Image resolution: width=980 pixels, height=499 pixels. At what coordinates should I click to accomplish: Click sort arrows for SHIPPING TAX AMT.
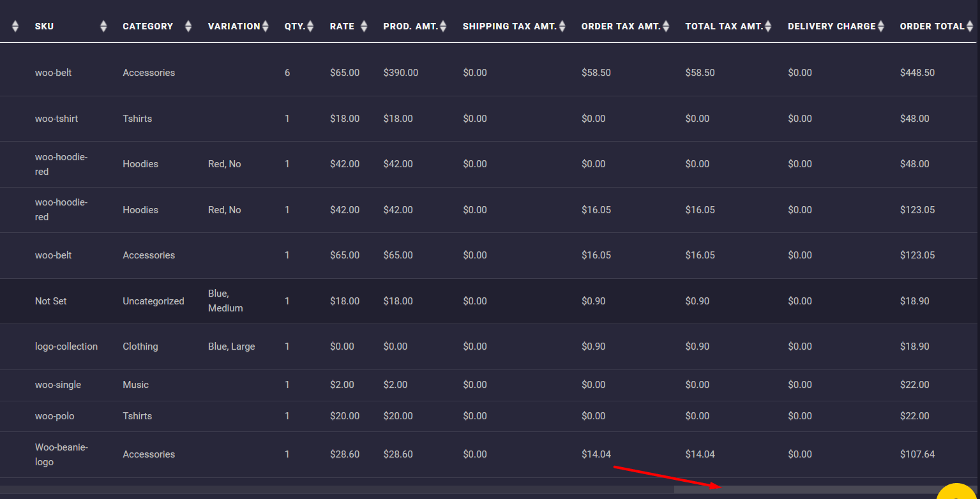click(562, 26)
